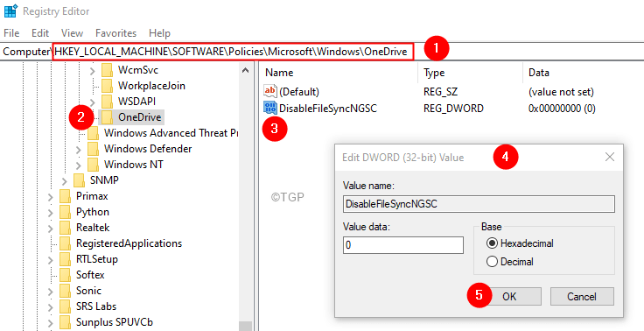Confirm the DWORD edit with OK

pos(509,297)
